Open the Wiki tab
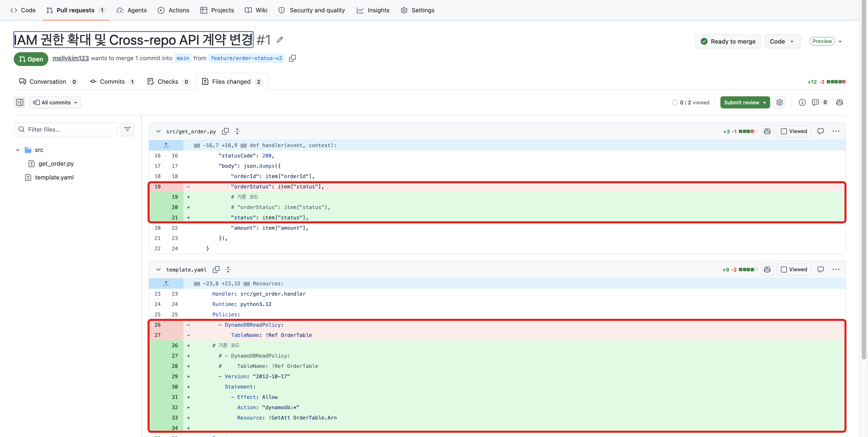The image size is (868, 437). point(256,10)
